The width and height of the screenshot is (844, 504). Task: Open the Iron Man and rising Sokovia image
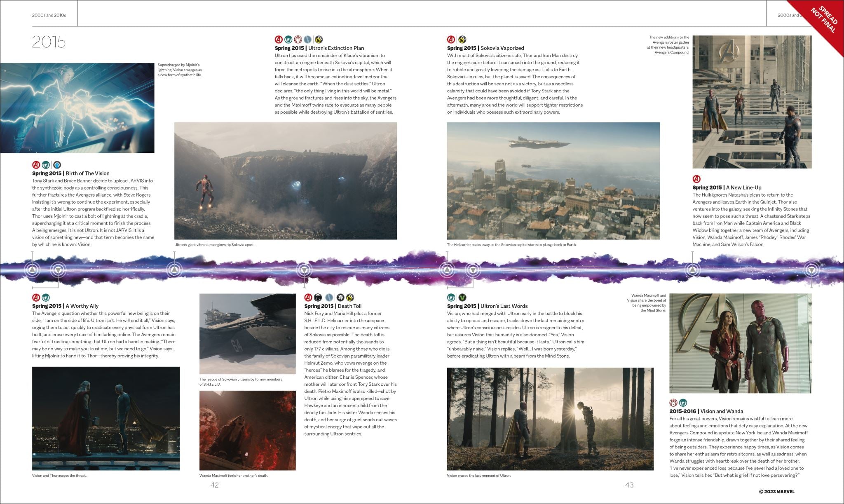point(286,181)
